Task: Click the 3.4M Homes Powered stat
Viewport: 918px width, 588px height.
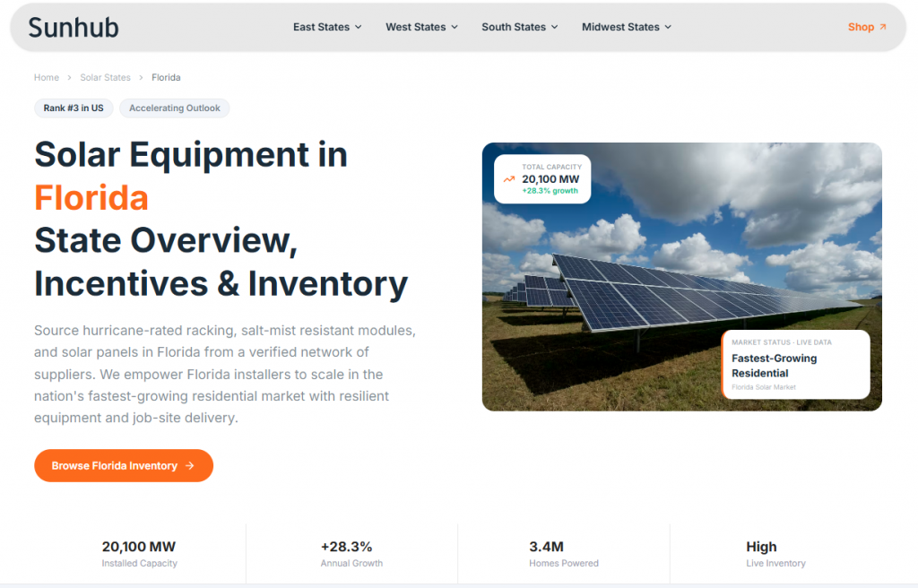Action: point(563,554)
